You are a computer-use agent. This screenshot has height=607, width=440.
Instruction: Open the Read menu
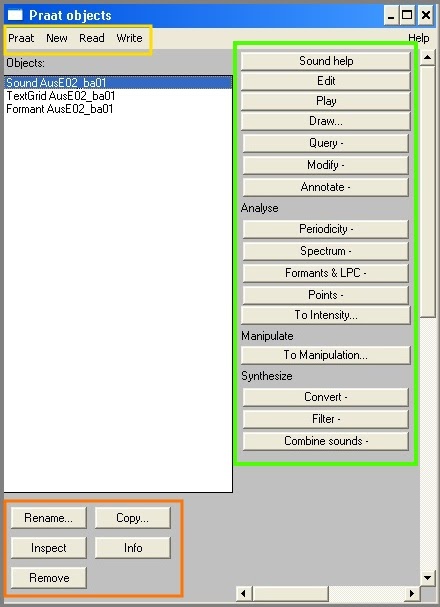point(92,38)
